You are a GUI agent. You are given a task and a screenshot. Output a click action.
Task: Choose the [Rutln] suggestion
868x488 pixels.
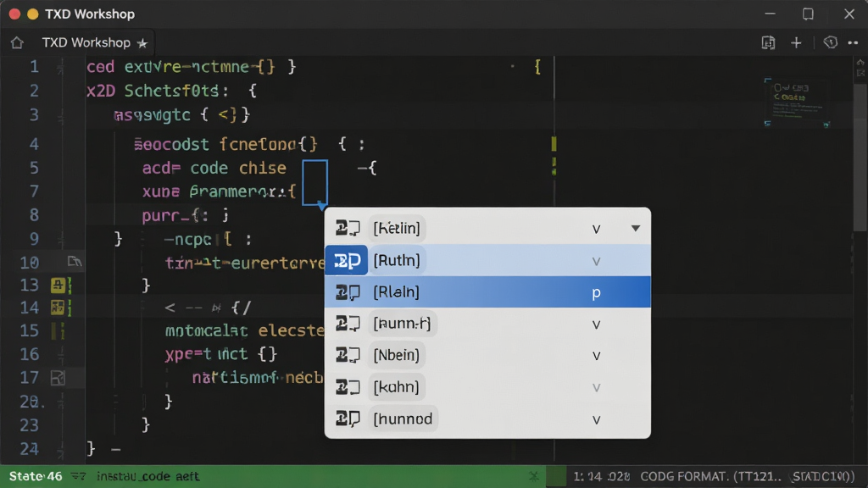click(x=487, y=260)
